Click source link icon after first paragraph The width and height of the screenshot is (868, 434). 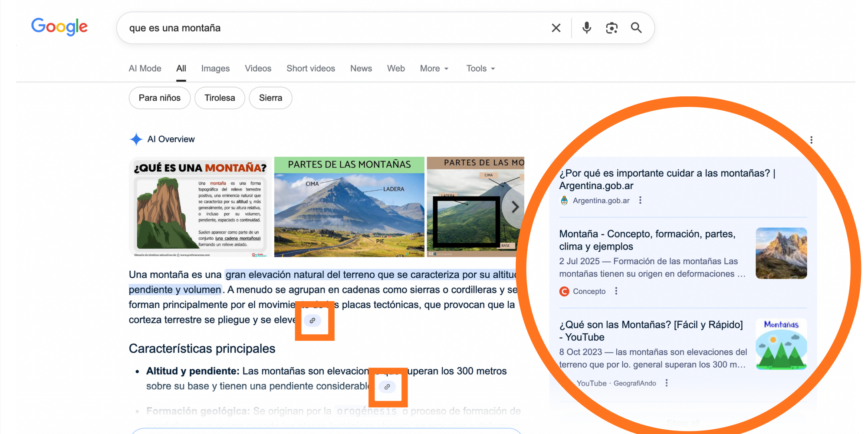312,321
